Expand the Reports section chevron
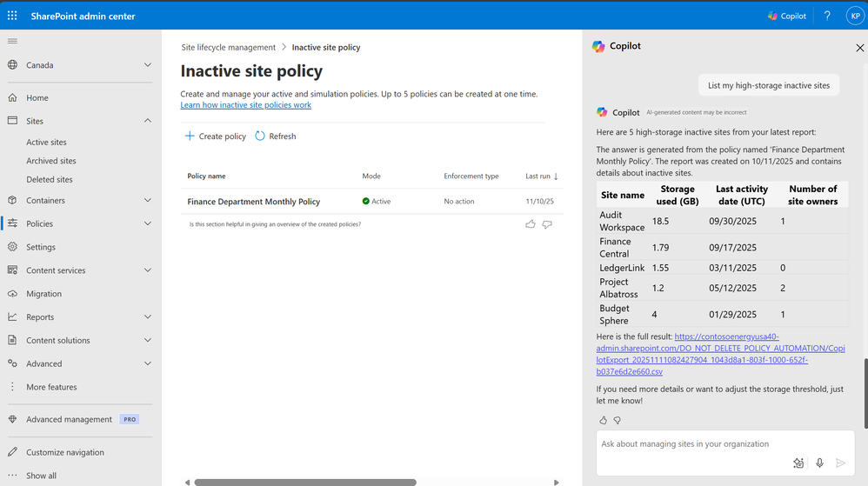This screenshot has height=486, width=868. pyautogui.click(x=148, y=316)
